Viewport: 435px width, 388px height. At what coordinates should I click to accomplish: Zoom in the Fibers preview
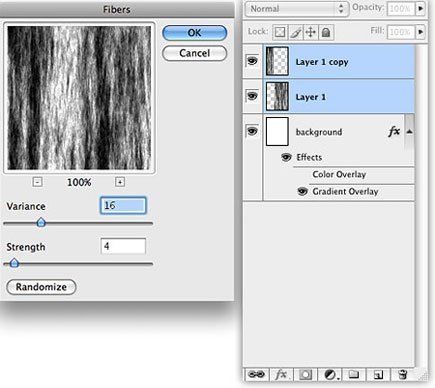pyautogui.click(x=120, y=182)
